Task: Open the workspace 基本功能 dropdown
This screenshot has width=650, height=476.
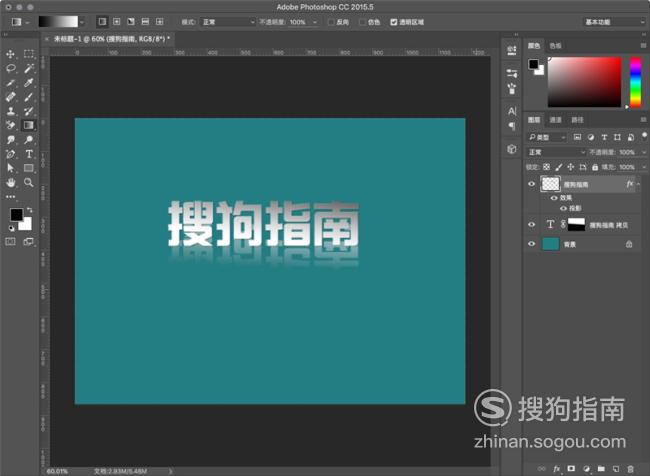Action: click(614, 22)
